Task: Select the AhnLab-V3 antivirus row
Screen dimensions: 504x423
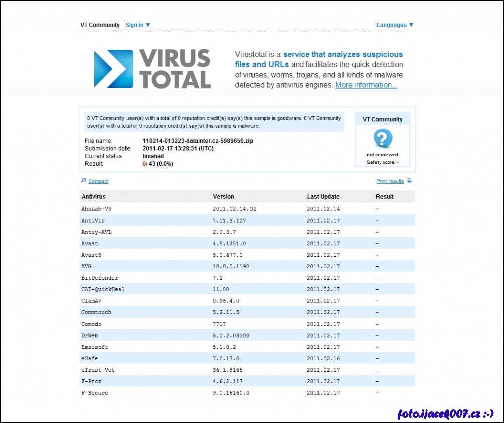Action: tap(93, 208)
